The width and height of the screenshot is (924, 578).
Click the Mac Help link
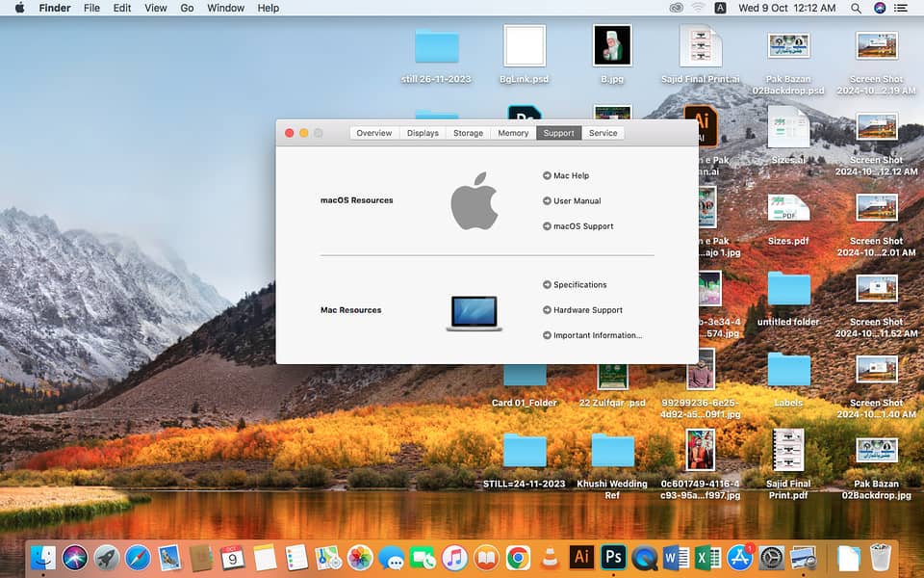tap(571, 176)
